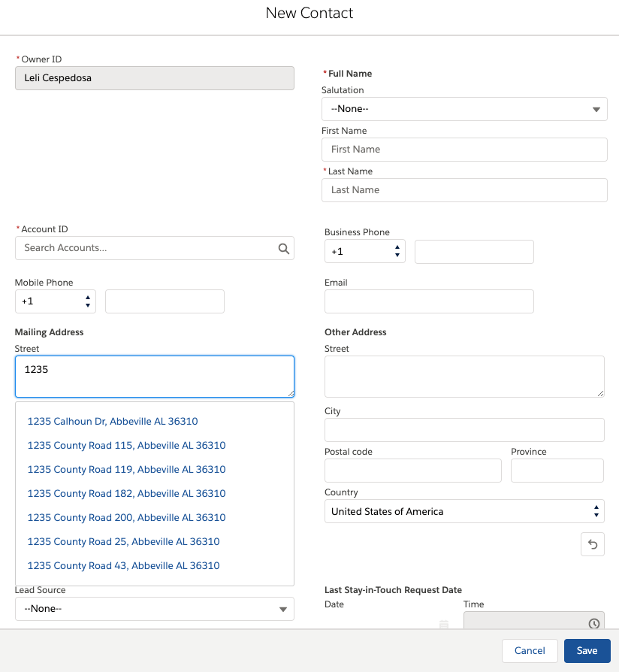Image resolution: width=619 pixels, height=672 pixels.
Task: Cancel the new contact form
Action: click(x=530, y=650)
